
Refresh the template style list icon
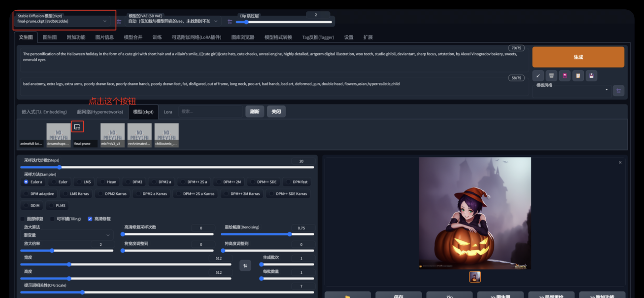(x=618, y=91)
